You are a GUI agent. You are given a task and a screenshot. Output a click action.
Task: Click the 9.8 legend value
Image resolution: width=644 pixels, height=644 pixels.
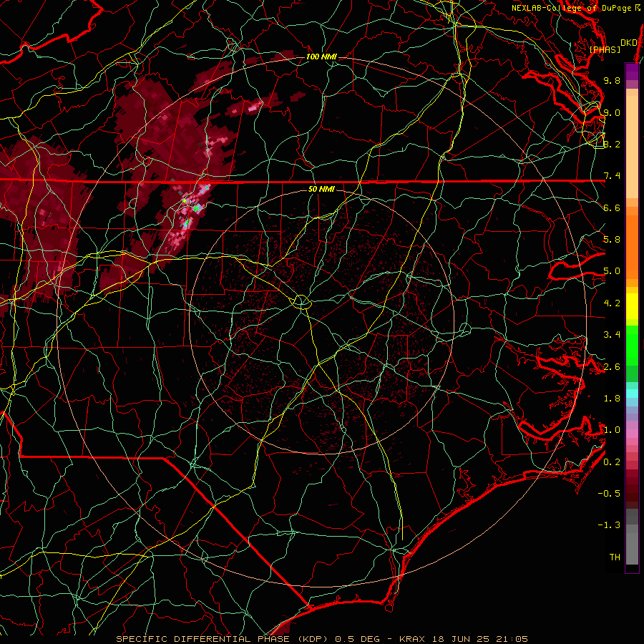[x=612, y=80]
